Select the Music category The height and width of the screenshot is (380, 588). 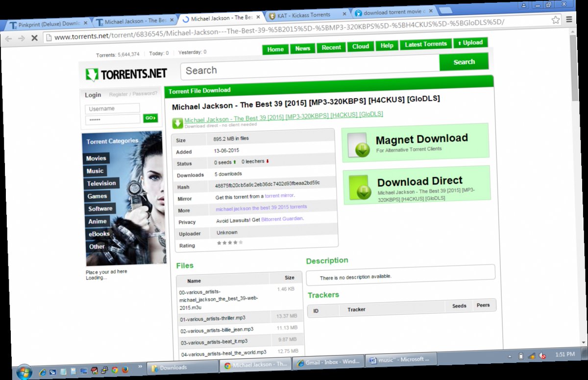(95, 171)
